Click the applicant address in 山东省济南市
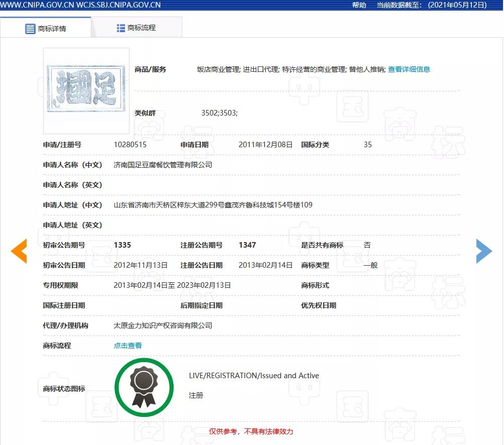 213,205
